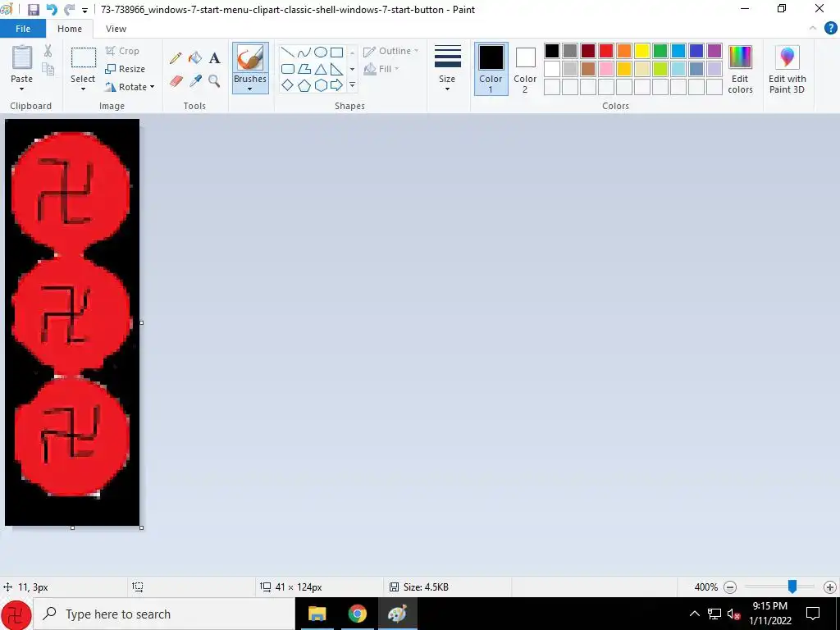Pick the red color swatch

606,51
